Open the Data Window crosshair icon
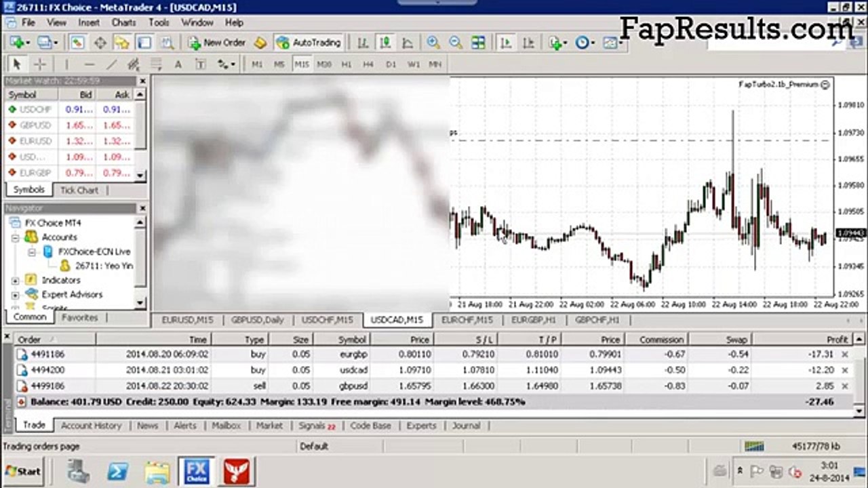The height and width of the screenshot is (488, 868). pyautogui.click(x=100, y=43)
